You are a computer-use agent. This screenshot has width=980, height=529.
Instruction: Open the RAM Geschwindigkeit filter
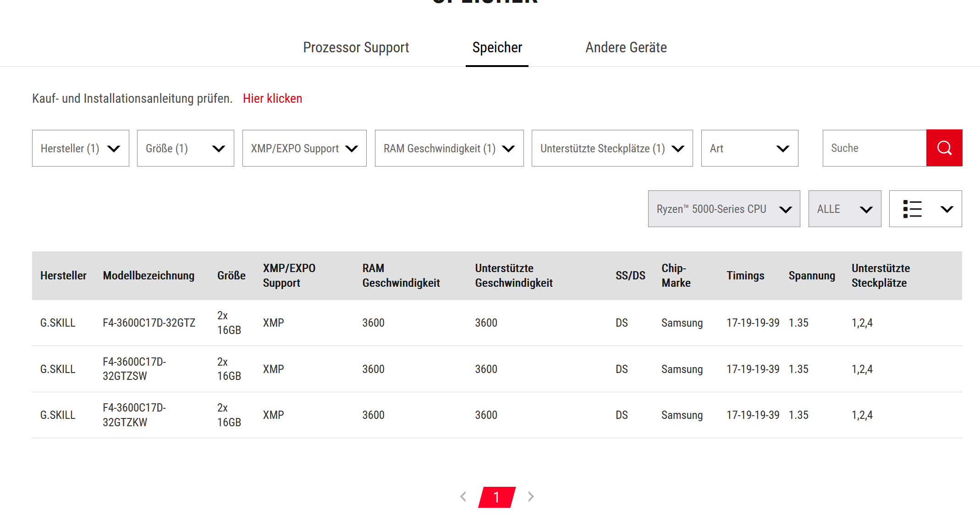click(449, 148)
